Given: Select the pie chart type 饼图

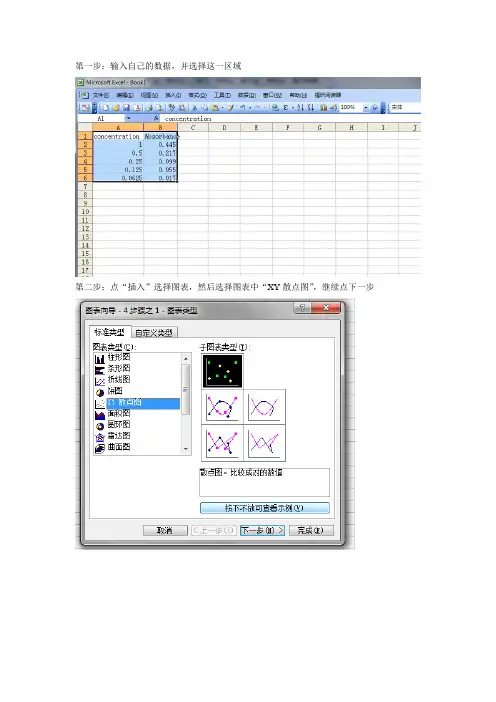Looking at the screenshot, I should pyautogui.click(x=137, y=391).
